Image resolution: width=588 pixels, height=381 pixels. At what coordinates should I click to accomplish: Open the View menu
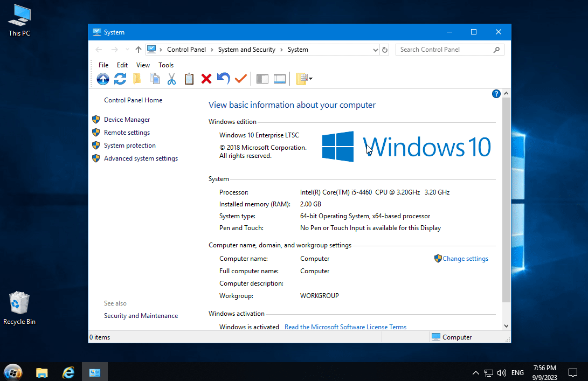tap(143, 65)
